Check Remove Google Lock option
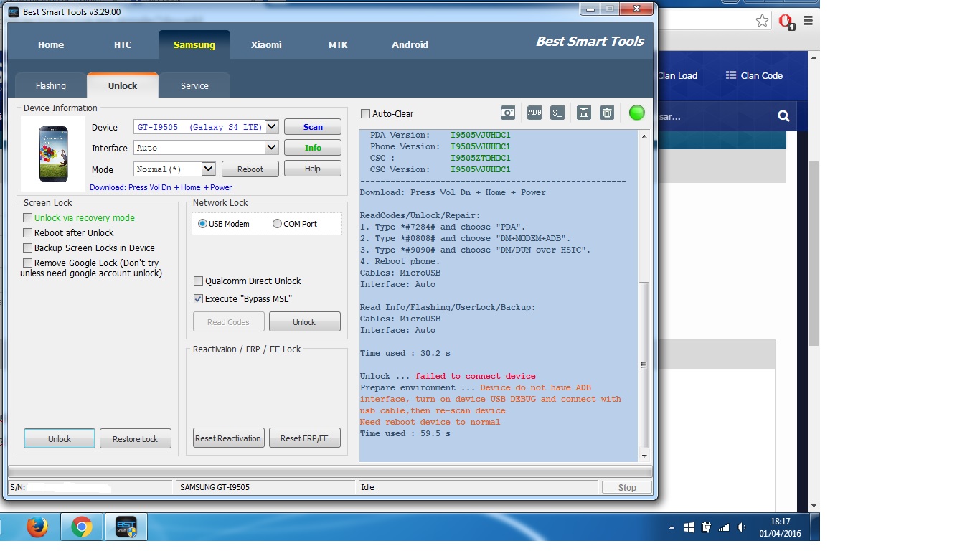Image resolution: width=980 pixels, height=551 pixels. click(28, 263)
